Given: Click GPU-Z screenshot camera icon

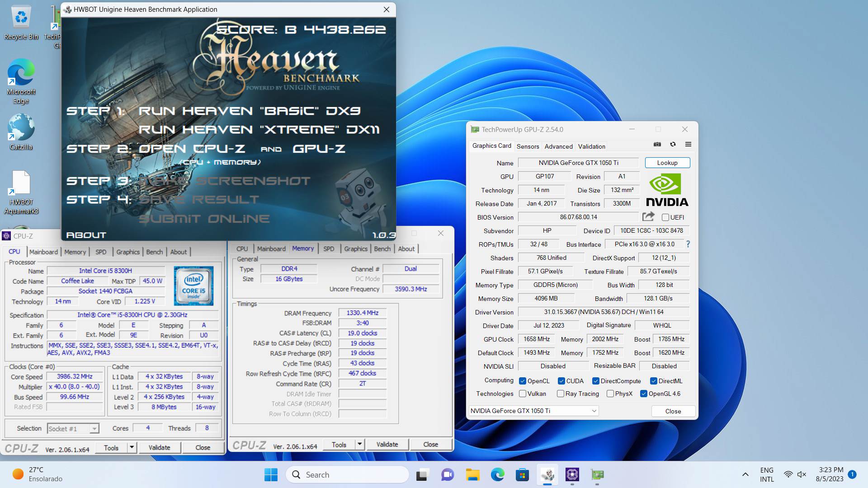Looking at the screenshot, I should pos(657,144).
